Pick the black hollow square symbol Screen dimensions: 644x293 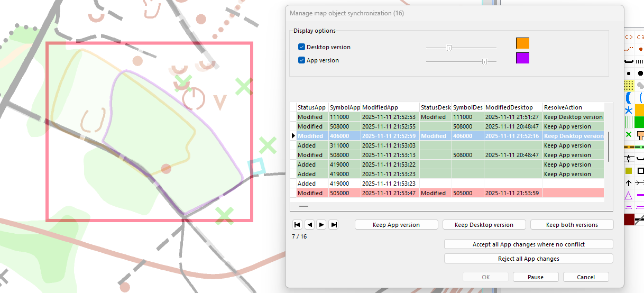coord(640,171)
